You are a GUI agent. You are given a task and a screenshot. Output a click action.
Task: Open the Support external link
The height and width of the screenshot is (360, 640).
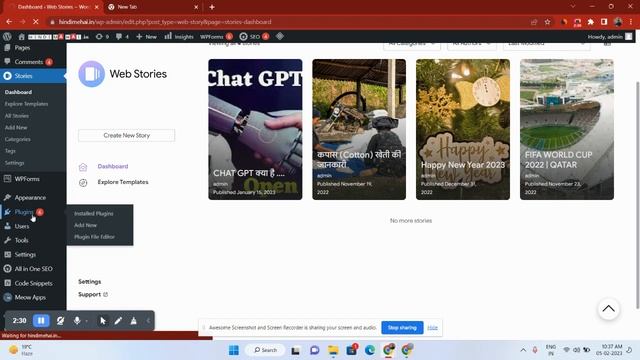click(x=93, y=294)
